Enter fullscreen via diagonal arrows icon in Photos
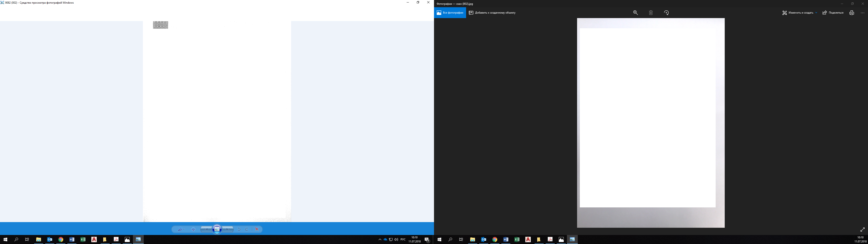Viewport: 868px width, 244px height. 863,230
